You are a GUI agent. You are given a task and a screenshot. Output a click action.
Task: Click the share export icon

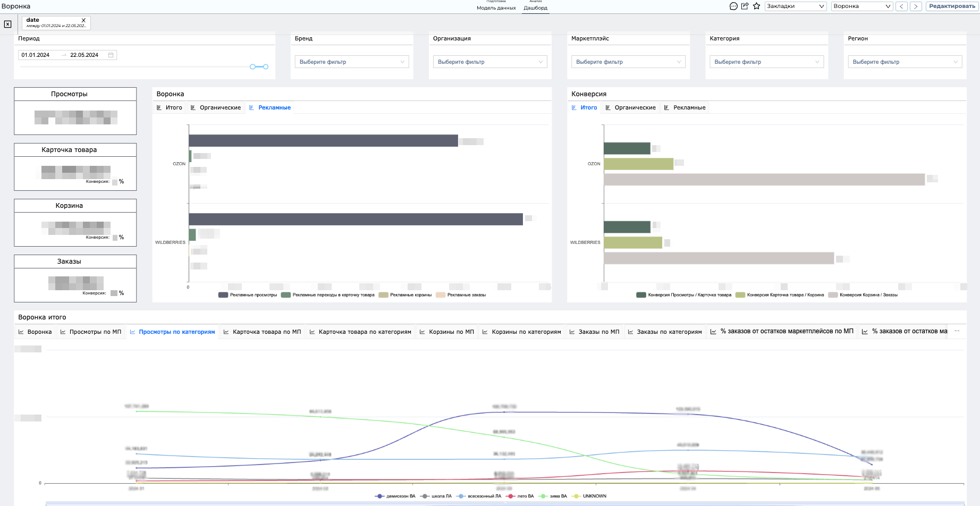[x=745, y=6]
